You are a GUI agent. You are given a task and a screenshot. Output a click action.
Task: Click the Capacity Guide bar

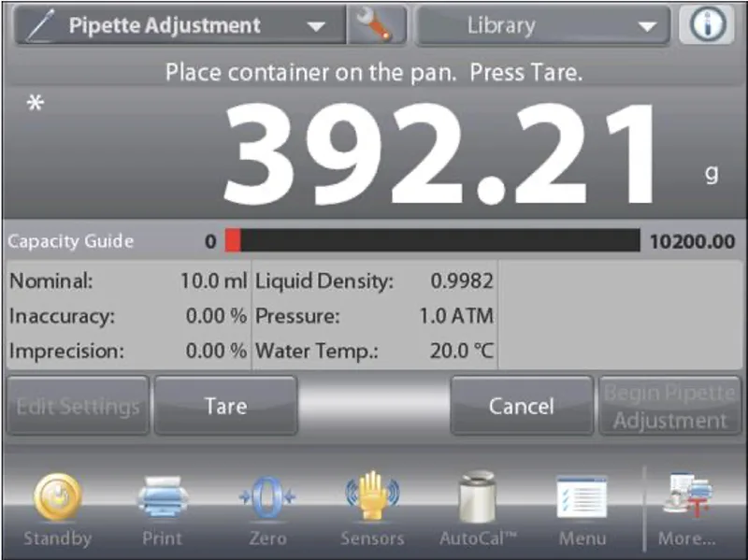432,241
